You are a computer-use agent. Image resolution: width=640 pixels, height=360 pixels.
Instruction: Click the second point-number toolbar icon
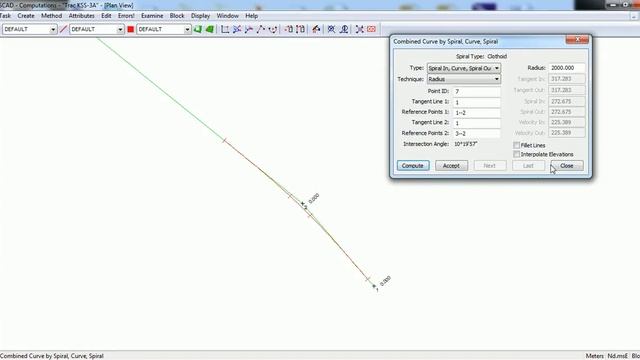pos(300,29)
